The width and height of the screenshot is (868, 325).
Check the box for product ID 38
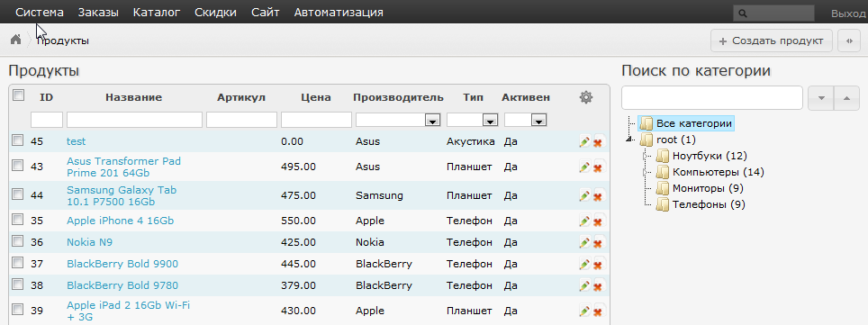click(x=18, y=284)
